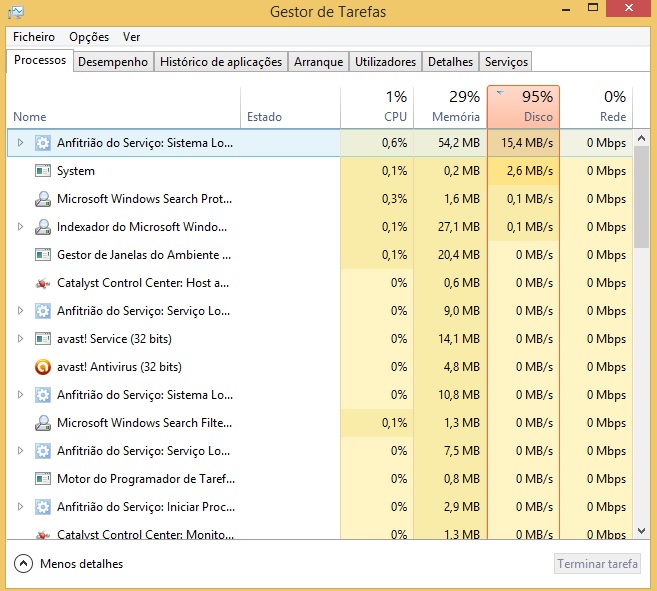Select Gestor de Janelas do Ambiente name
Viewport: 657px width, 591px height.
[x=144, y=255]
